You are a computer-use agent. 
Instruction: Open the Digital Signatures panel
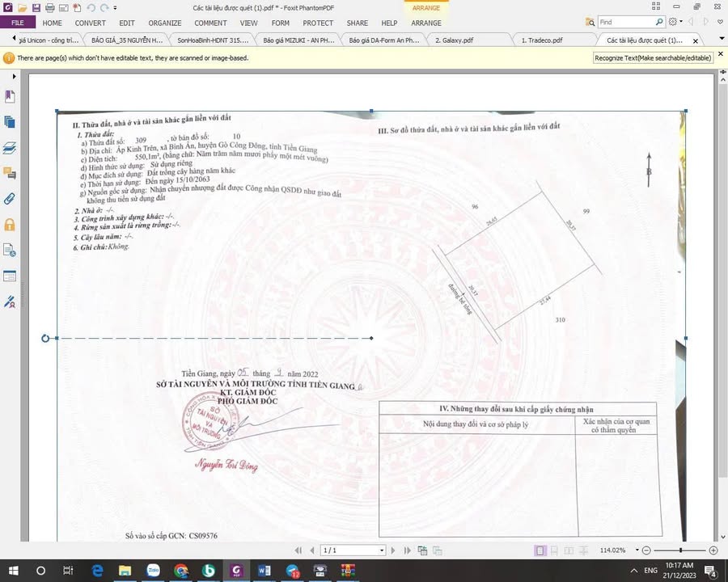point(10,302)
